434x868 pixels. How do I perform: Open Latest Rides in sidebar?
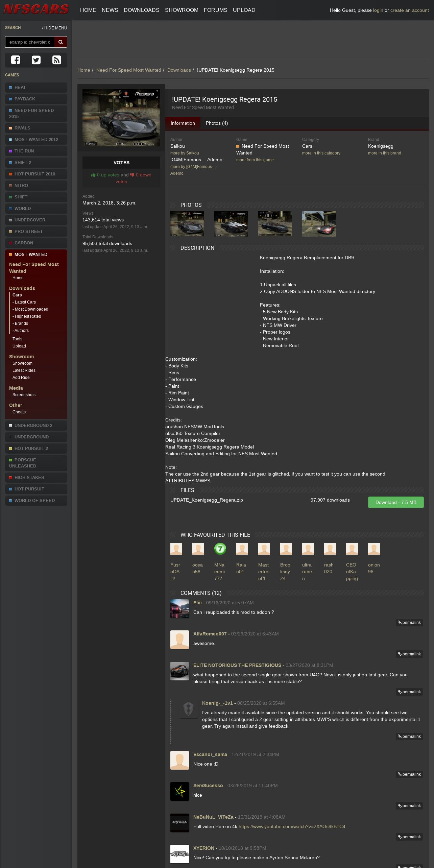(x=24, y=370)
